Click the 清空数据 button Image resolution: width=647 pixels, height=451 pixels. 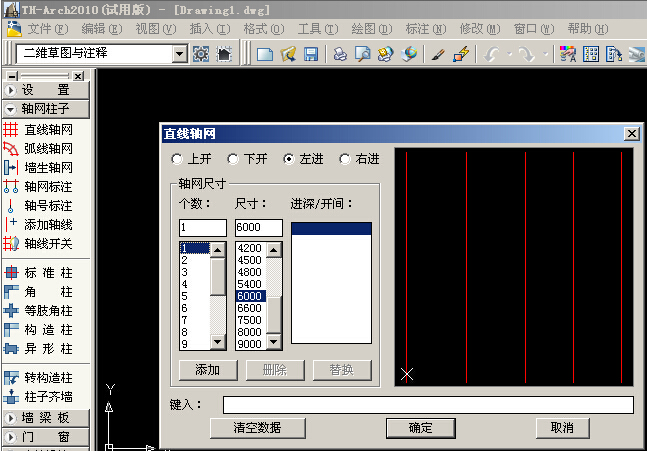257,428
